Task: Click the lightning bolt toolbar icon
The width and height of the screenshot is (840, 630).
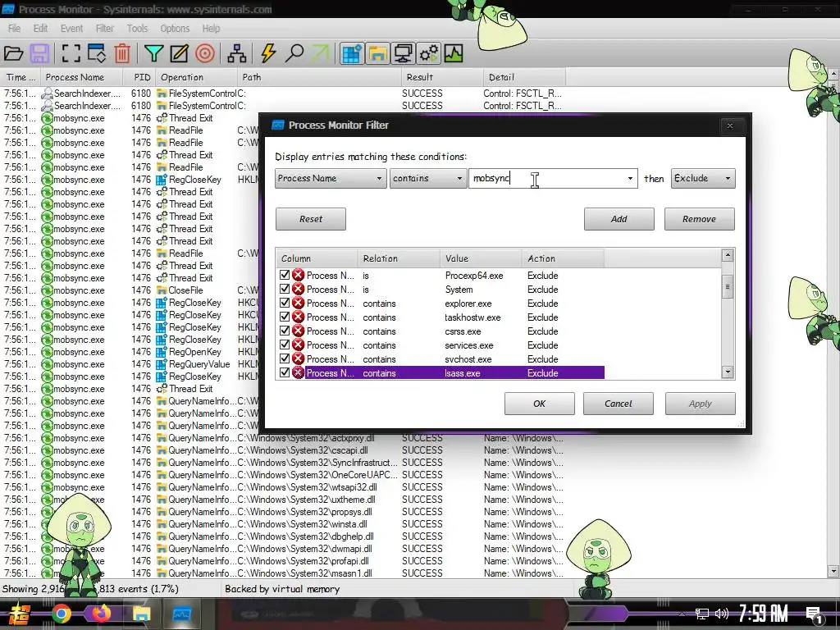Action: (x=268, y=53)
